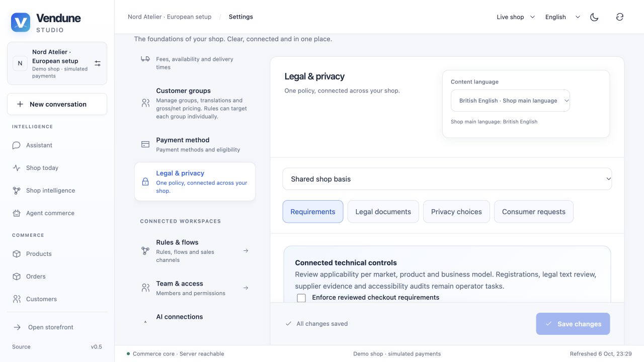Click Open storefront arrow icon
The height and width of the screenshot is (362, 644).
(x=17, y=327)
